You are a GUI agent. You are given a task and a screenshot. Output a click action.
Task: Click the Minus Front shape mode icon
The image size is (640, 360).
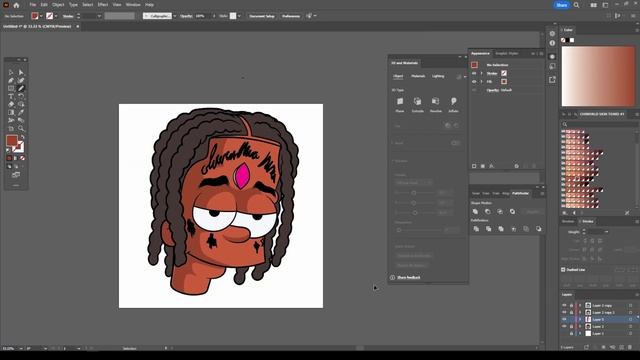(488, 211)
